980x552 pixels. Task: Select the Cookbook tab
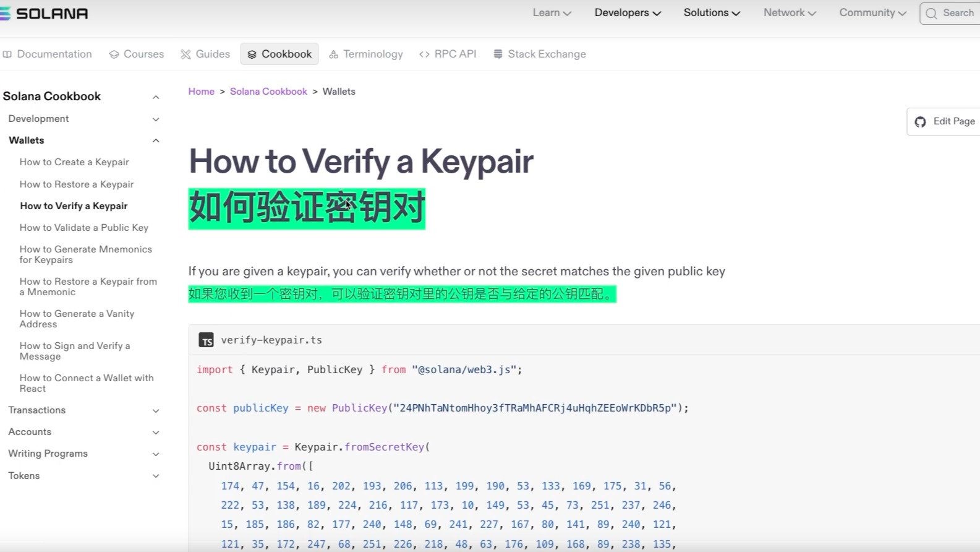click(x=279, y=54)
